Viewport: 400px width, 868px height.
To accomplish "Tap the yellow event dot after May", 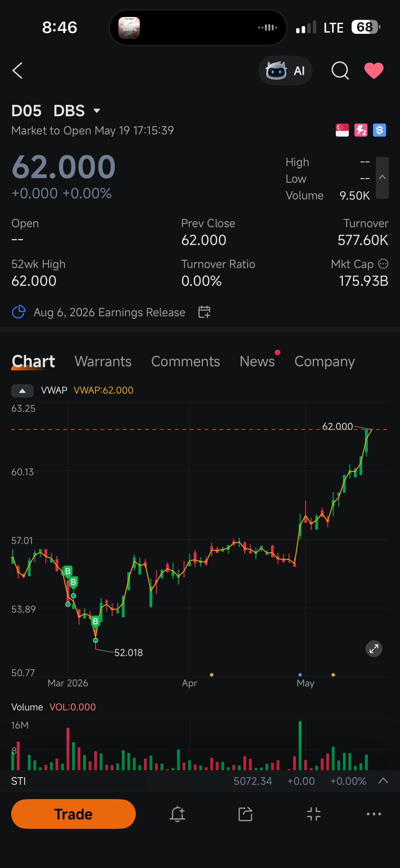I will pos(333,675).
